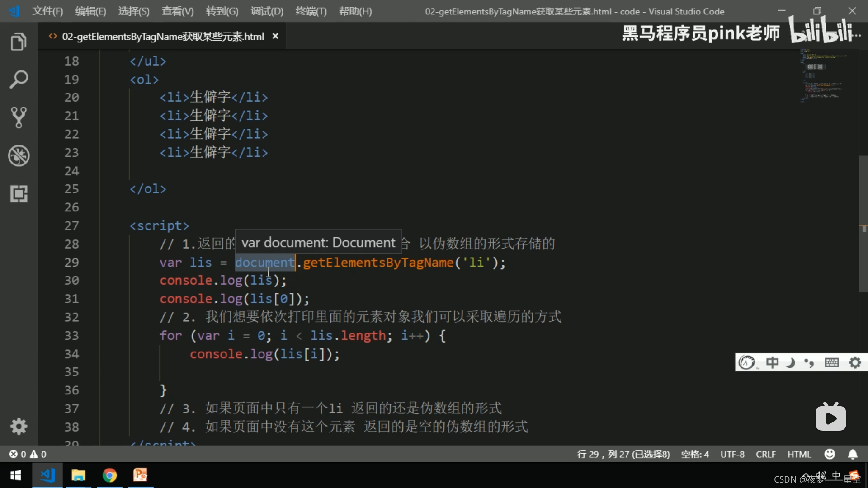The height and width of the screenshot is (488, 868).
Task: Click VS Code icon on taskbar
Action: 47,475
